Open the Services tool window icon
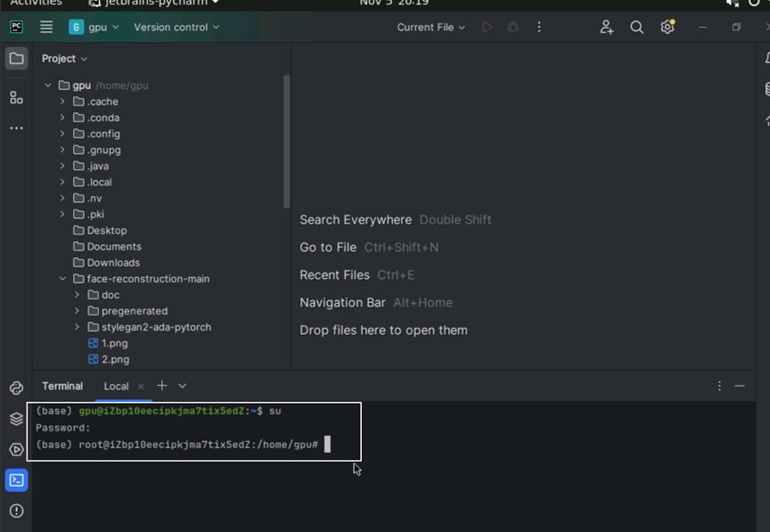Viewport: 770px width, 532px height. click(x=17, y=449)
